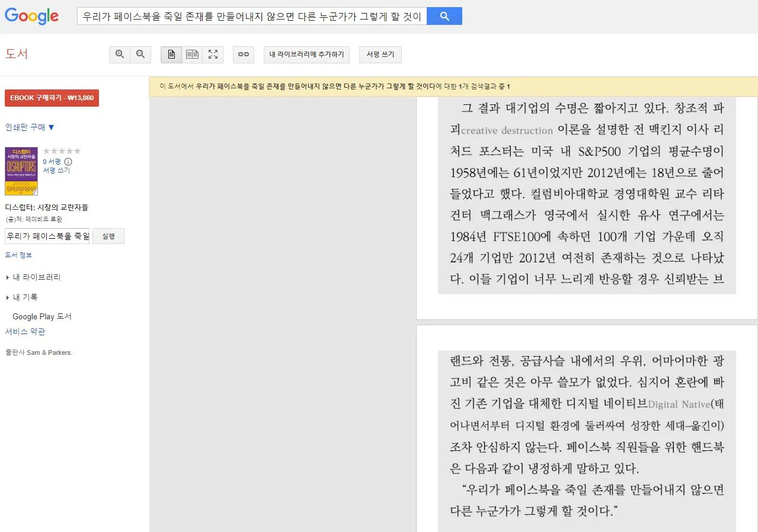Open the link sharing icon
The height and width of the screenshot is (532, 758).
[x=243, y=55]
